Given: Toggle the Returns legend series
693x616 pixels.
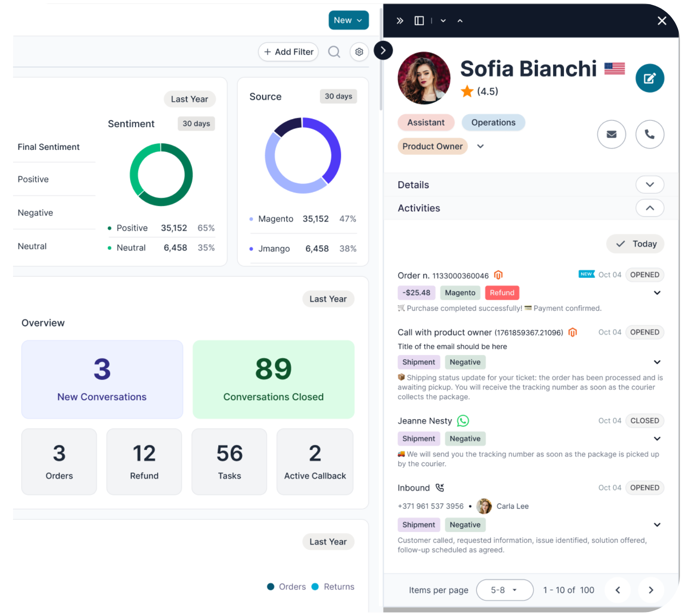Looking at the screenshot, I should tap(333, 586).
